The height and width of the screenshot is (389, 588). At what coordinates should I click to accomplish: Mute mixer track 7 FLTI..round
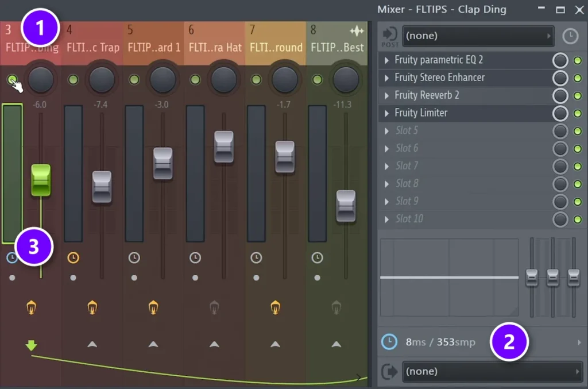point(256,79)
